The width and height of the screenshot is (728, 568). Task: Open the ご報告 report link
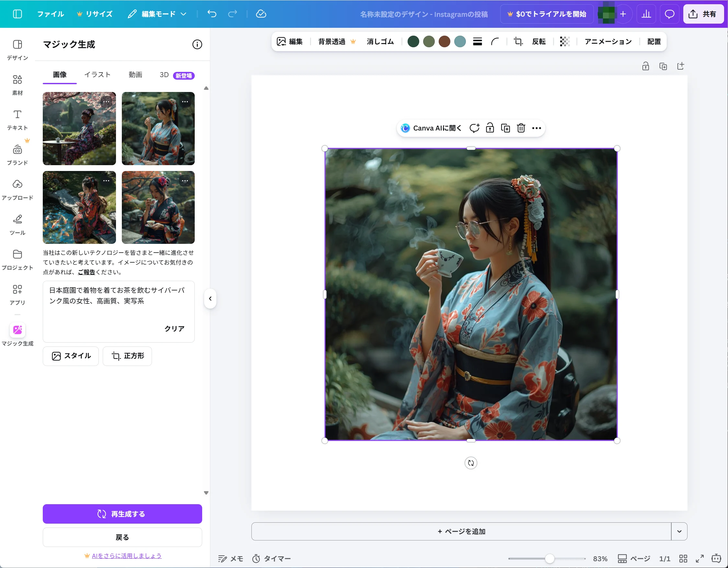click(x=86, y=272)
